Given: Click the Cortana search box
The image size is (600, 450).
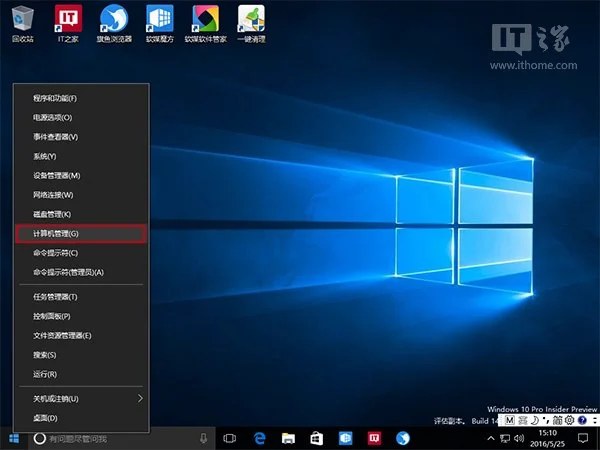Looking at the screenshot, I should (122, 438).
